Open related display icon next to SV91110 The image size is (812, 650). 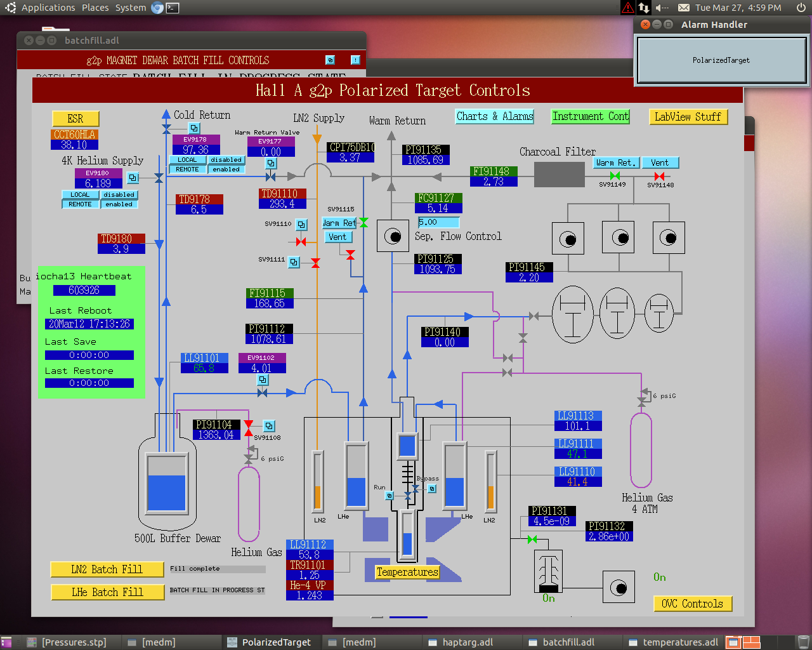click(x=301, y=224)
